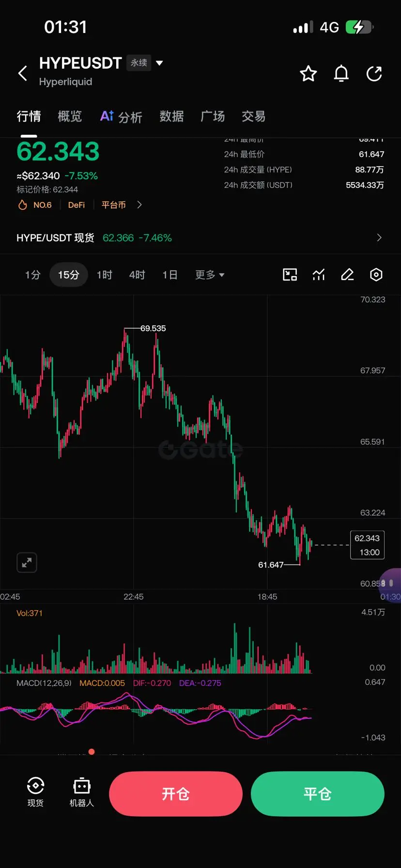Viewport: 401px width, 868px height.
Task: Select the 4时 timeframe
Action: coord(137,275)
